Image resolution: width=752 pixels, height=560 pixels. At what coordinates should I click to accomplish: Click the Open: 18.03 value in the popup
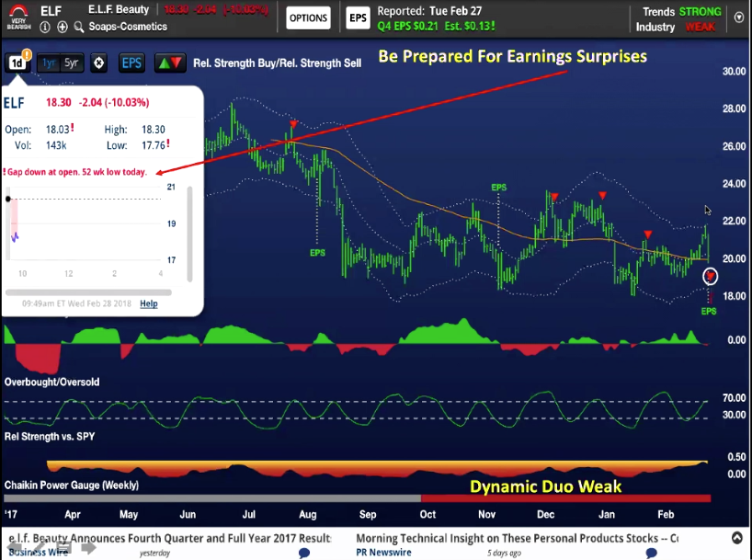[x=58, y=130]
